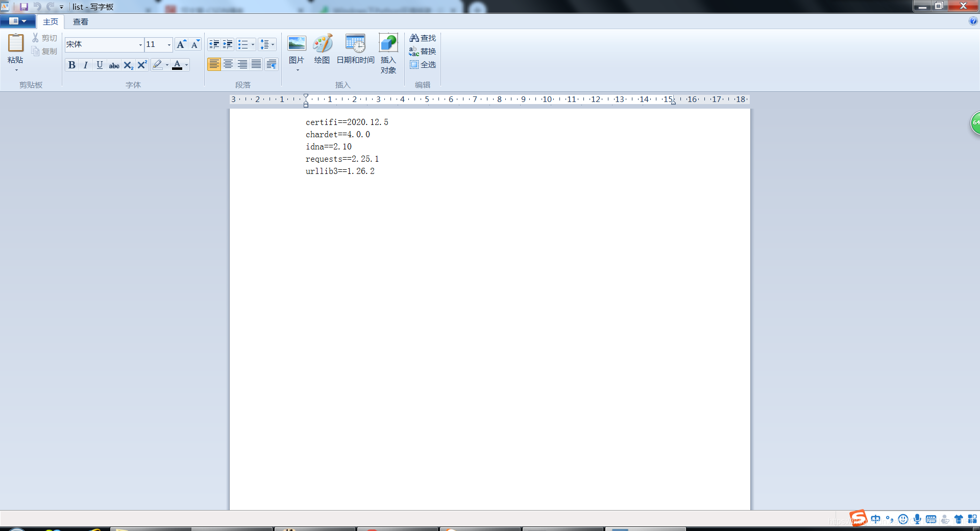Open the font color dropdown arrow
This screenshot has width=980, height=531.
[186, 65]
